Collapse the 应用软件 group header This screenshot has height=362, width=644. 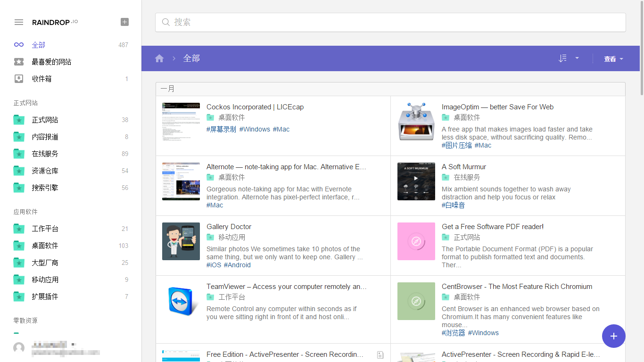coord(25,212)
